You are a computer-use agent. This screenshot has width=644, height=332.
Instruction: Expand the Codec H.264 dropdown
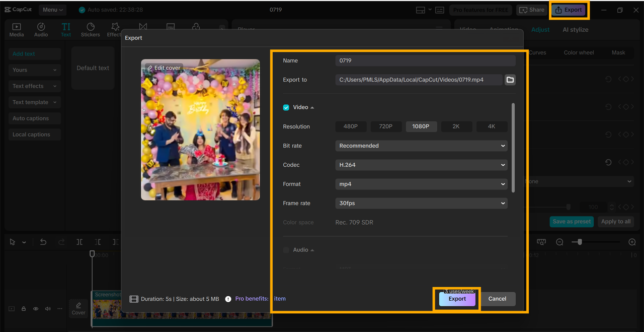(421, 165)
